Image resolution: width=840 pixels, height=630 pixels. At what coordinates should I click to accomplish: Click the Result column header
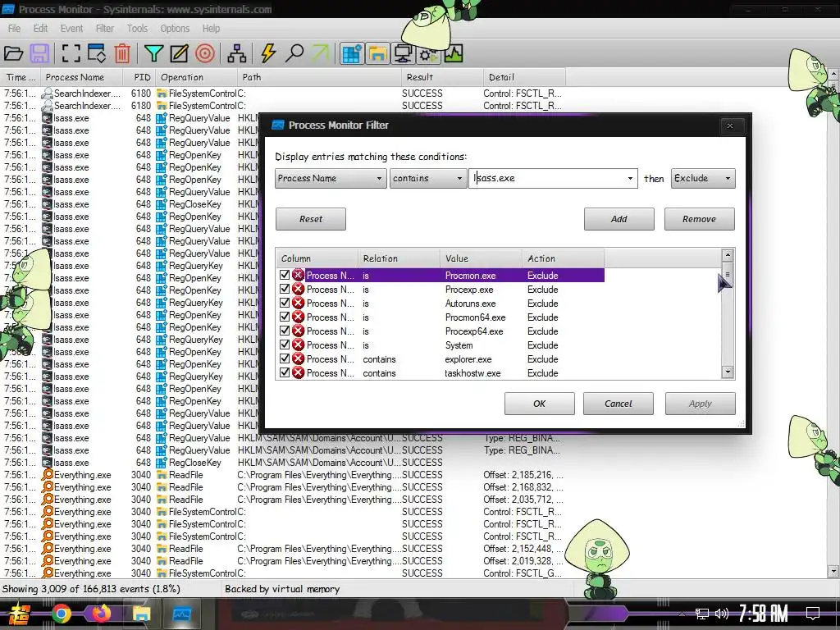[442, 77]
